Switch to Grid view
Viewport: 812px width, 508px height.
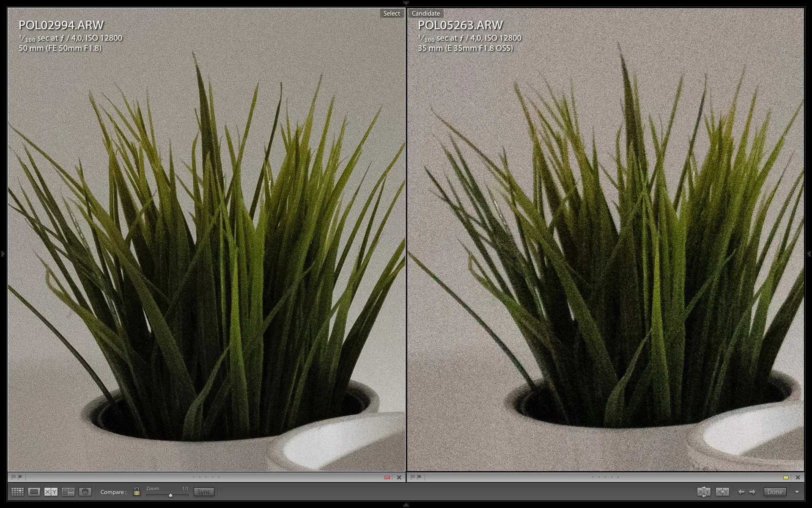click(17, 491)
